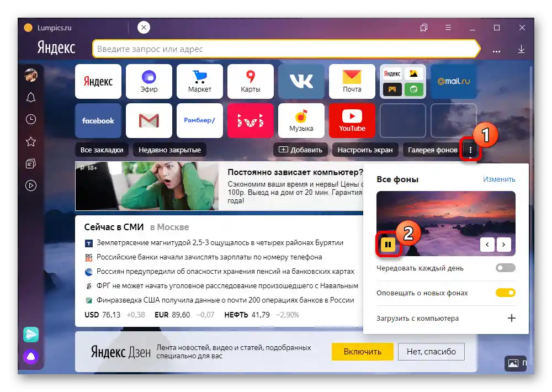Open the hamburger browser menu
552x392 pixels.
click(448, 28)
